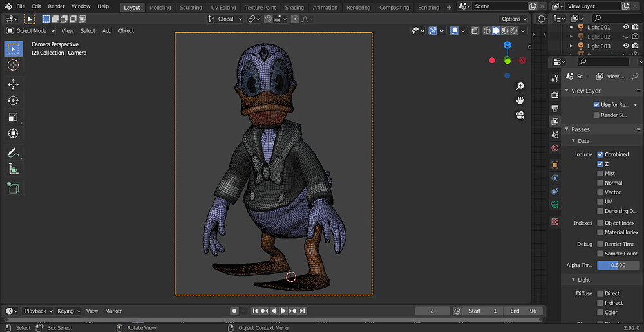Screen dimensions: 644x332
Task: Open the Tool properties tab
Action: click(x=555, y=78)
